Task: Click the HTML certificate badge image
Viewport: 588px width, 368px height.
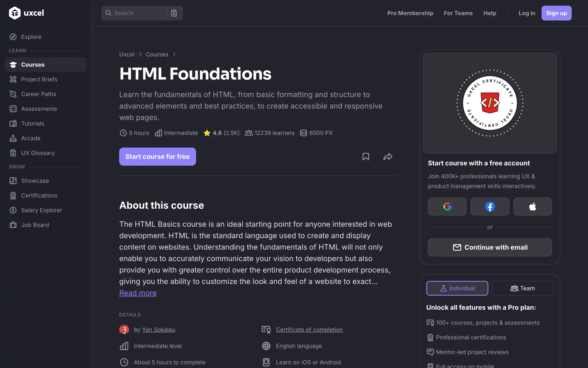Action: point(490,103)
